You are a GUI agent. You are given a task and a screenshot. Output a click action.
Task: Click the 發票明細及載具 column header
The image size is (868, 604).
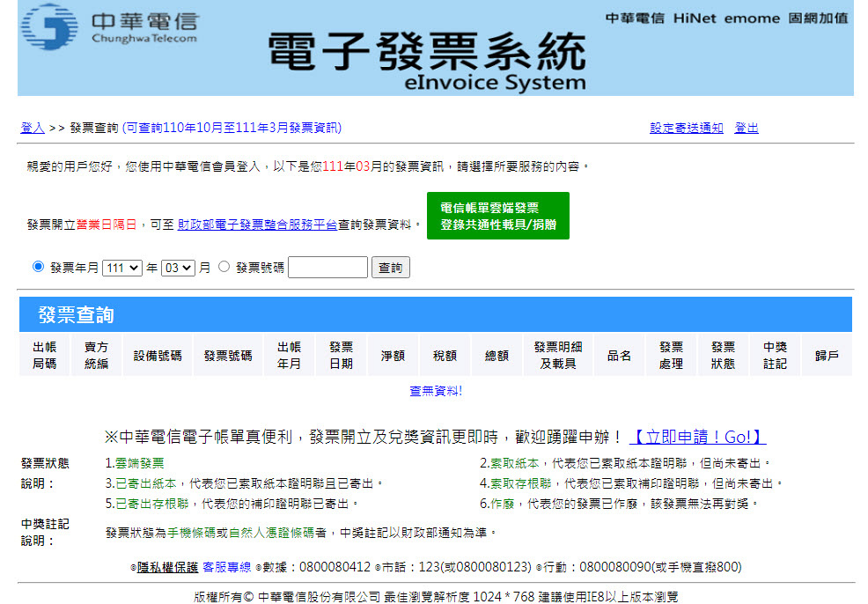click(558, 355)
